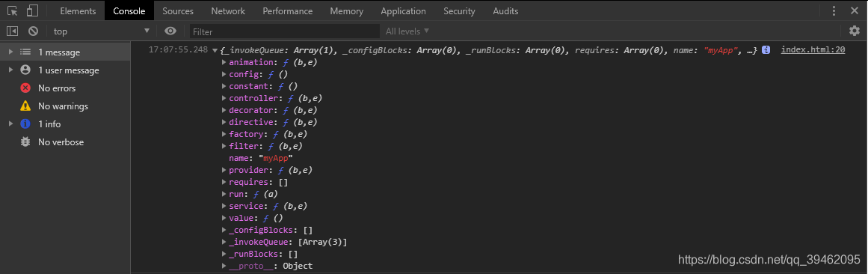Viewport: 868px width, 274px height.
Task: Focus the Filter input field
Action: coord(285,31)
